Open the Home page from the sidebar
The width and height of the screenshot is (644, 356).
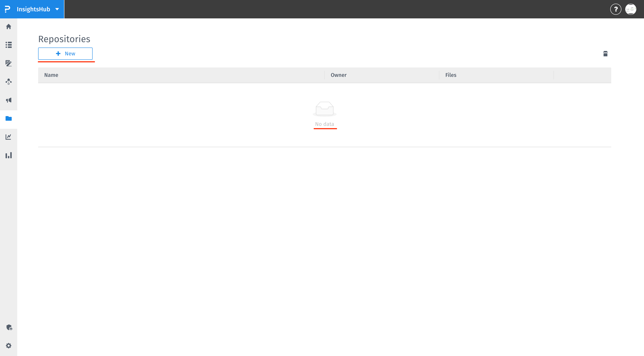coord(9,26)
